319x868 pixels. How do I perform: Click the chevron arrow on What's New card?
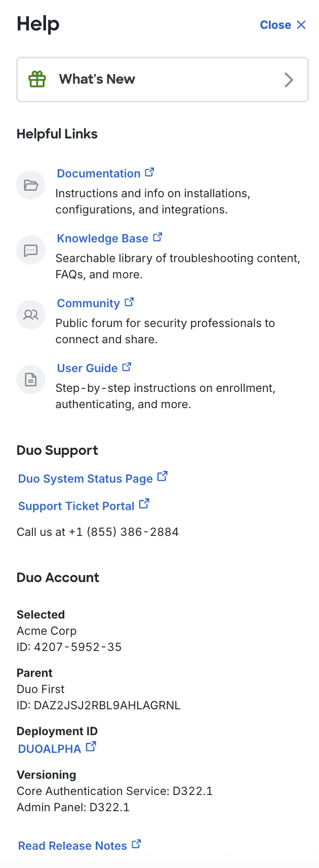[x=289, y=79]
